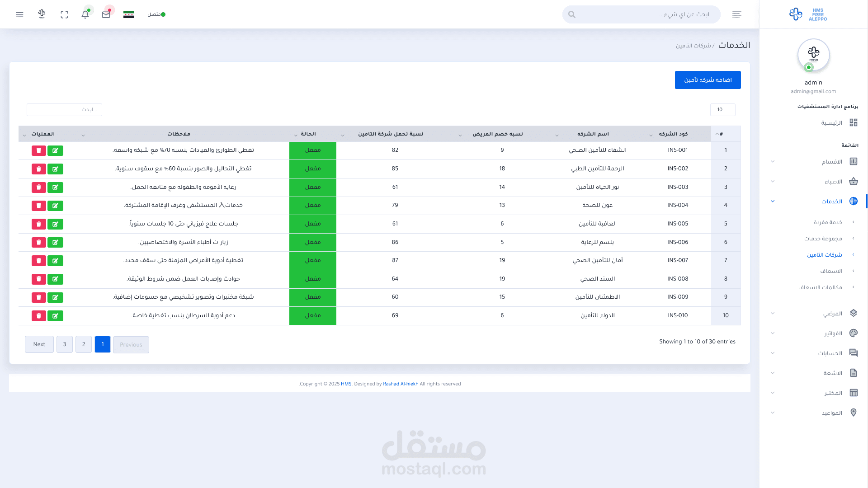Click the hamburger menu icon at top-left
This screenshot has height=488, width=868.
coord(19,14)
